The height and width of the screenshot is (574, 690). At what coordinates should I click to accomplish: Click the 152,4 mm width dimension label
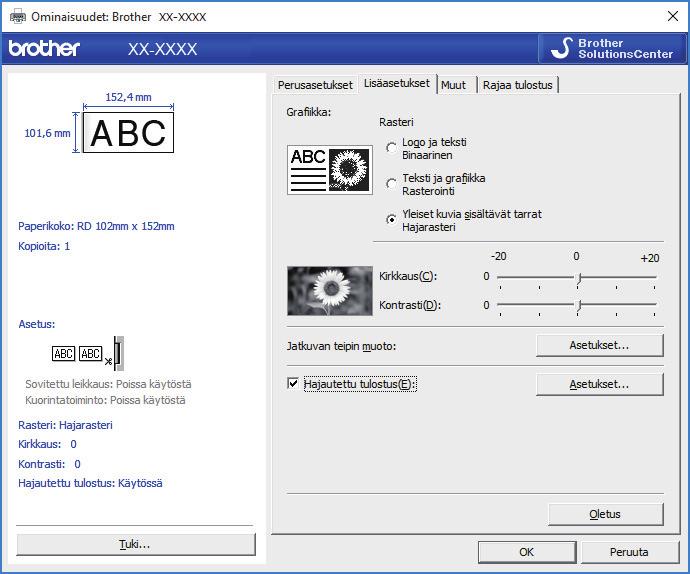point(128,97)
